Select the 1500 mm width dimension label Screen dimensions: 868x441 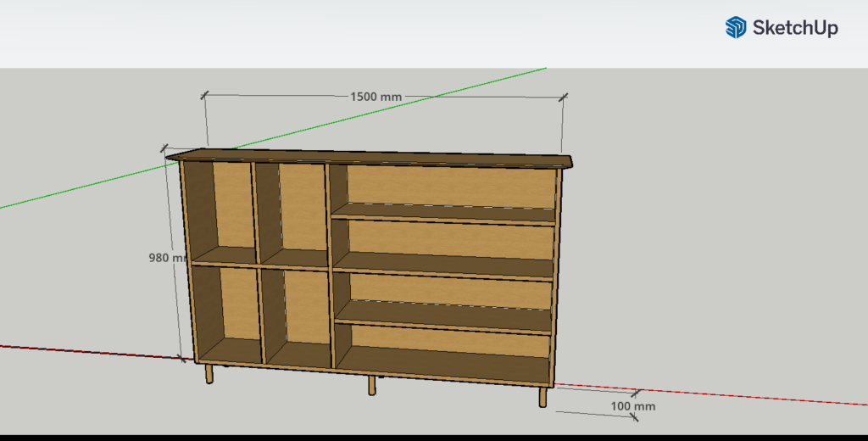click(376, 96)
